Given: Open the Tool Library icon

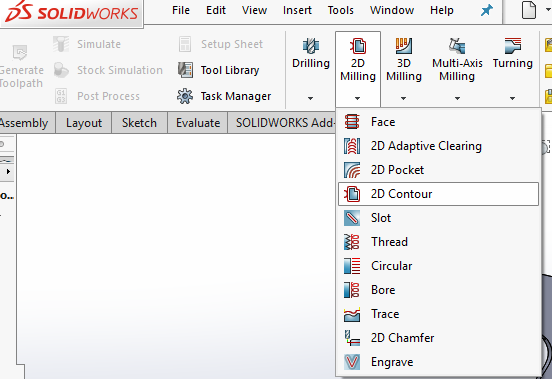Looking at the screenshot, I should coord(185,70).
